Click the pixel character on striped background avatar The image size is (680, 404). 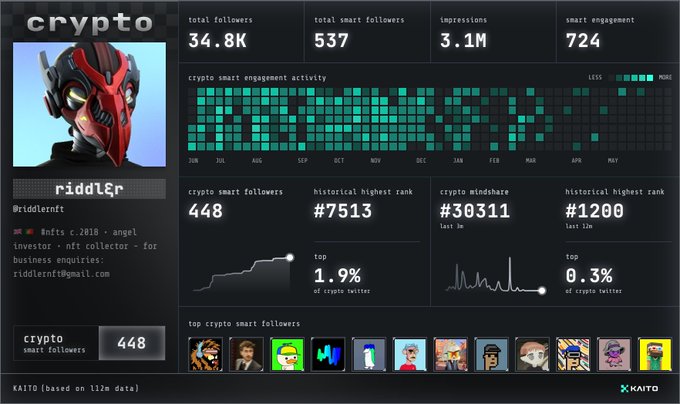(573, 355)
